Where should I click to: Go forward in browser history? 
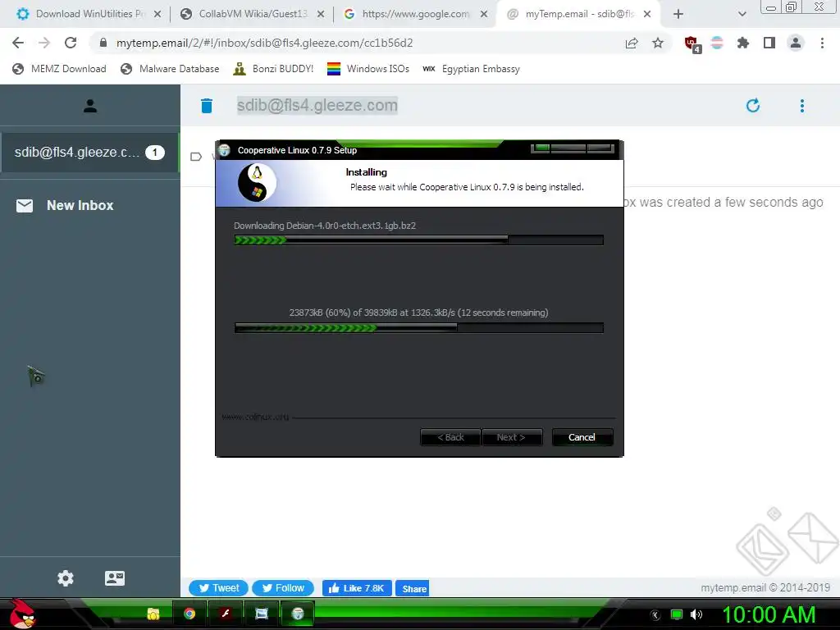tap(44, 43)
